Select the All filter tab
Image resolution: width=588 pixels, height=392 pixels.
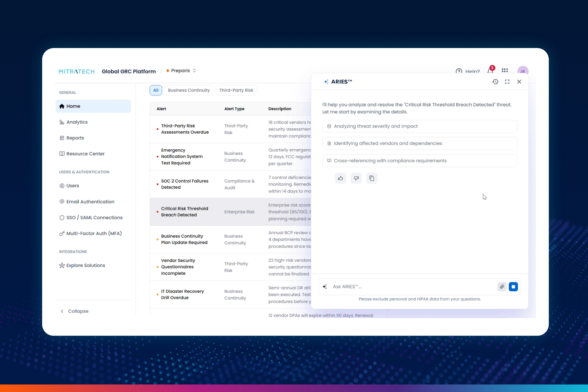(156, 90)
